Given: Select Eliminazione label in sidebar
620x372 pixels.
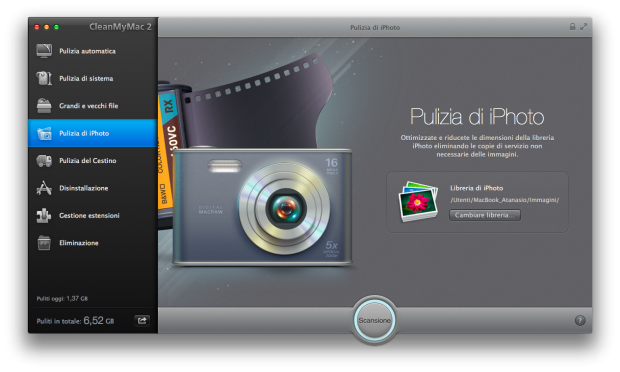Looking at the screenshot, I should [79, 243].
